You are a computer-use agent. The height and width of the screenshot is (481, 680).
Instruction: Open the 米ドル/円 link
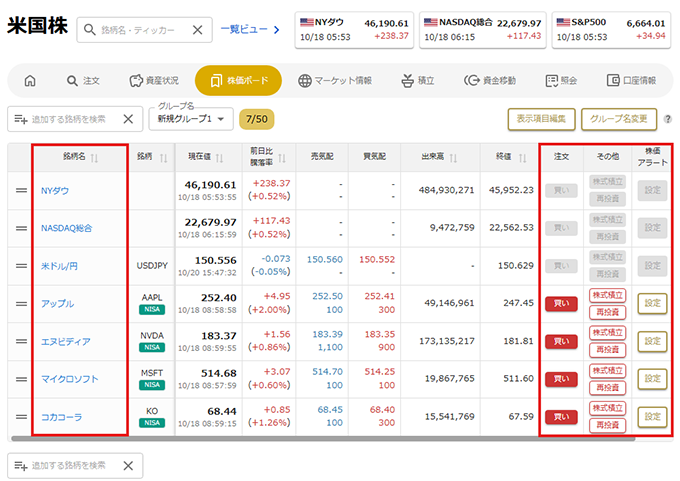pos(59,266)
